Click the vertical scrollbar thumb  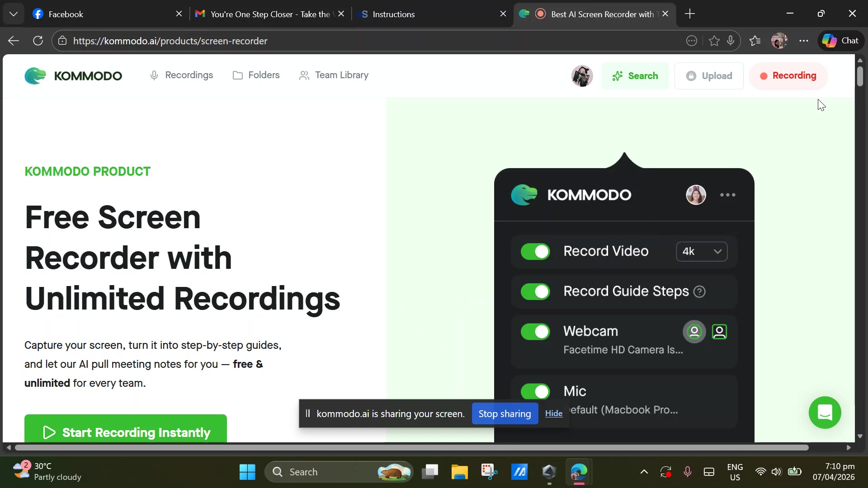point(860,76)
